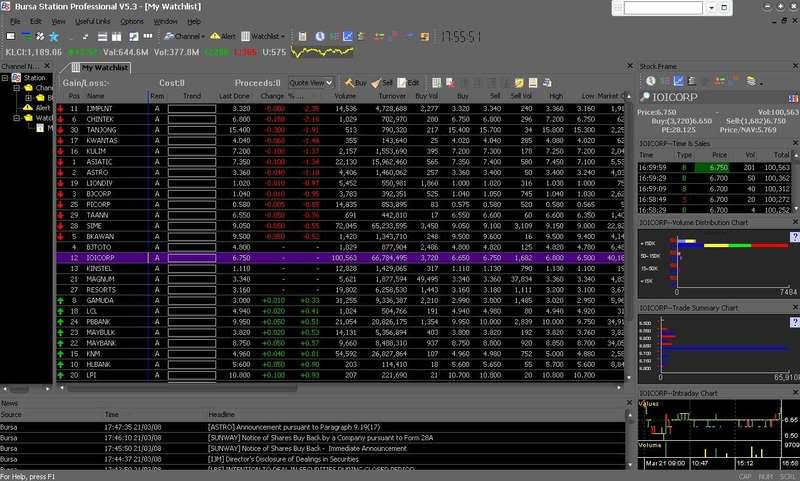This screenshot has width=800, height=481.
Task: Open the Options menu
Action: click(132, 21)
